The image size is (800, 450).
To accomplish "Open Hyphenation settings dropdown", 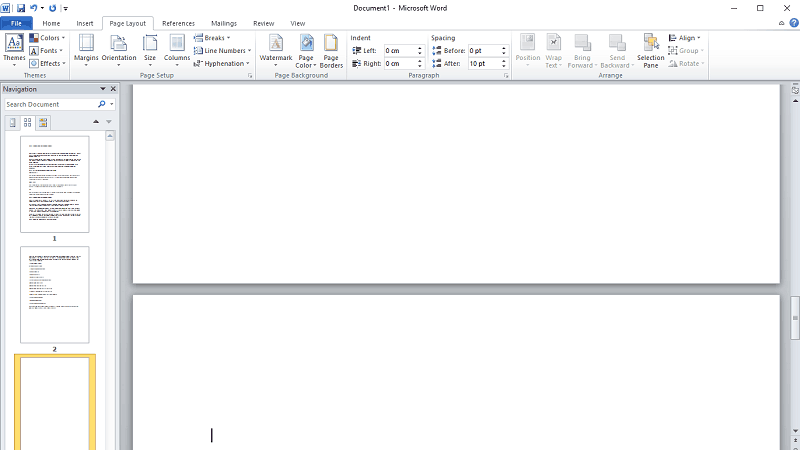I will 221,63.
